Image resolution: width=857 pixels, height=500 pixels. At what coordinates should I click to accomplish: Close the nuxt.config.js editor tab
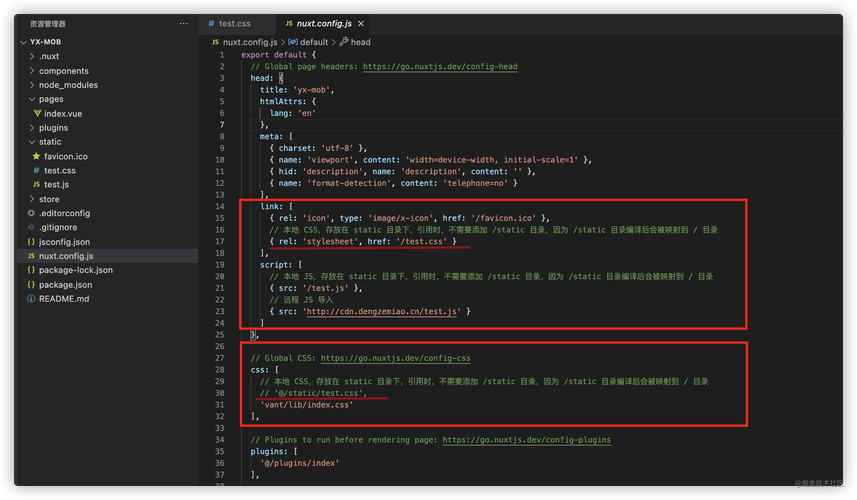pos(361,23)
